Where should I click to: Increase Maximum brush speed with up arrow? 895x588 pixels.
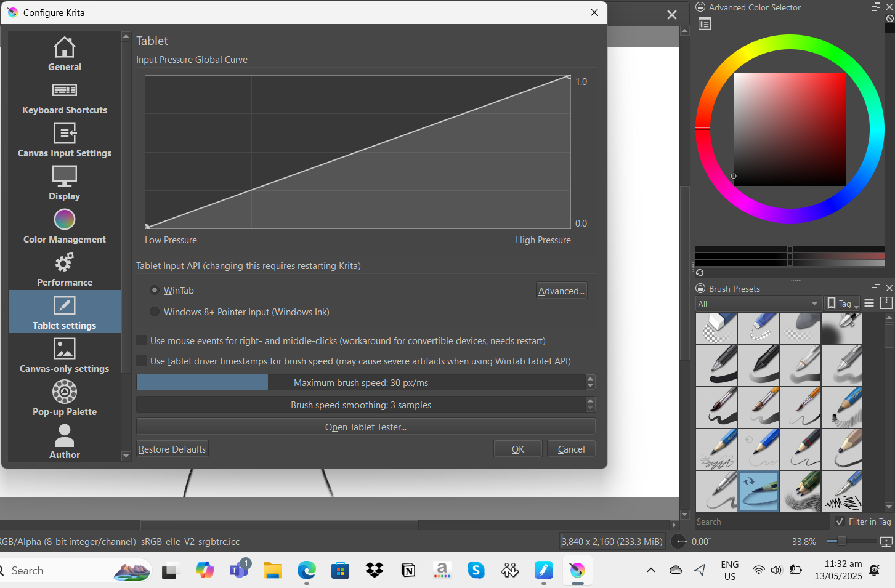[x=591, y=379]
